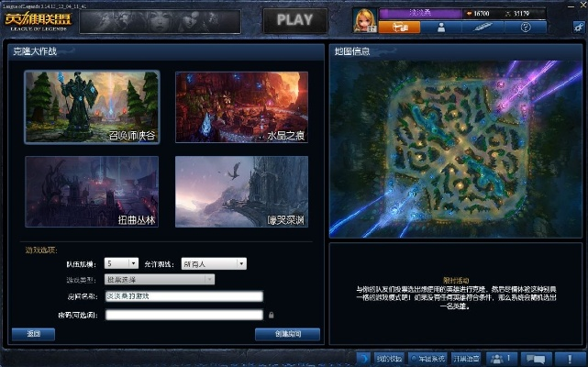Screen dimensions: 588x367
Task: Open the feather quill icon tab
Action: (x=483, y=28)
